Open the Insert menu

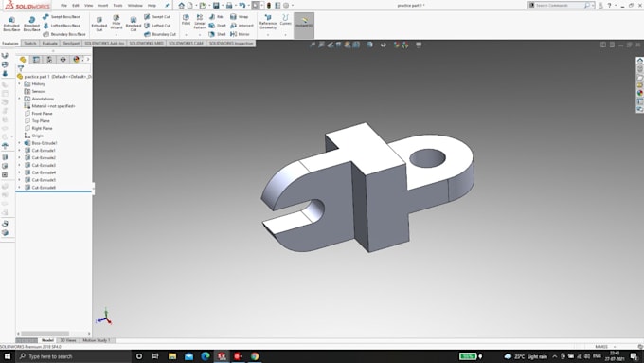[x=102, y=6]
